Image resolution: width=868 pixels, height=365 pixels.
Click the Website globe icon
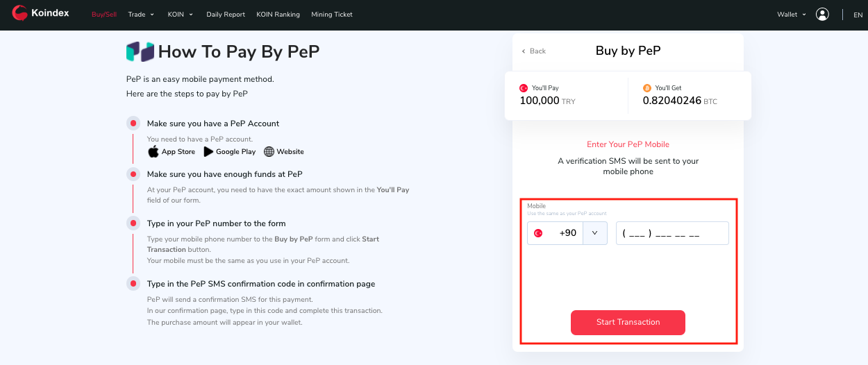pyautogui.click(x=269, y=151)
